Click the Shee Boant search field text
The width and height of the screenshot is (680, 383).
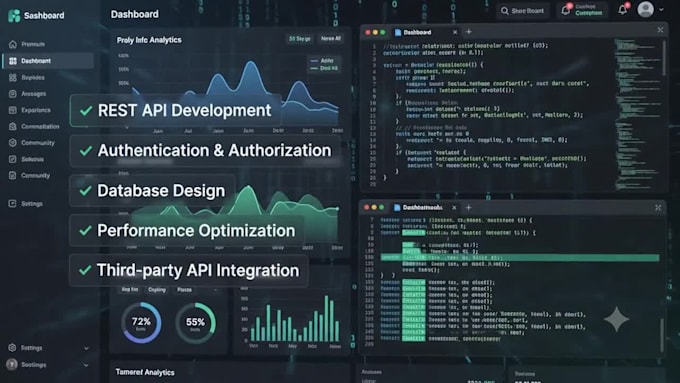(527, 11)
